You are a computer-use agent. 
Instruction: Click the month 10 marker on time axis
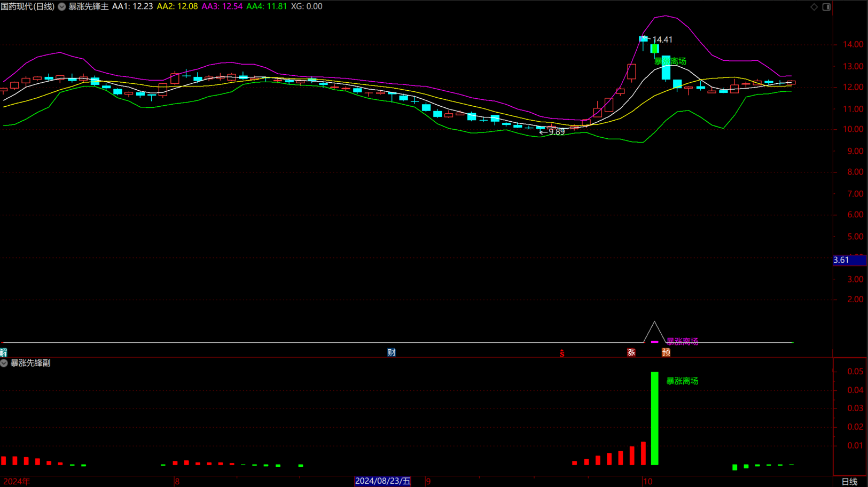click(647, 482)
